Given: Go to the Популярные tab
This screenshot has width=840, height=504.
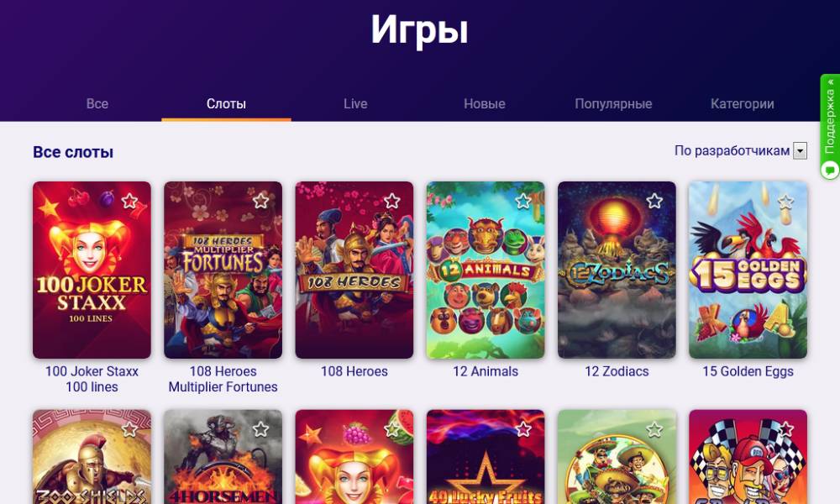Looking at the screenshot, I should (x=613, y=103).
